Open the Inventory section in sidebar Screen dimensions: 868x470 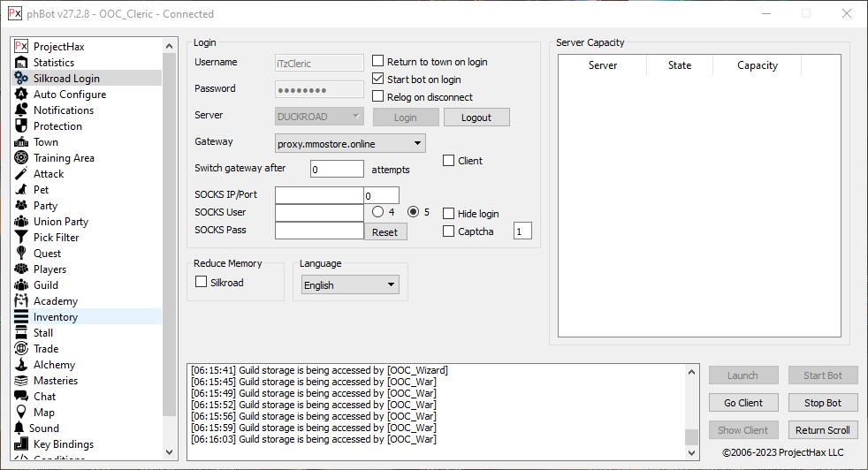pyautogui.click(x=56, y=317)
